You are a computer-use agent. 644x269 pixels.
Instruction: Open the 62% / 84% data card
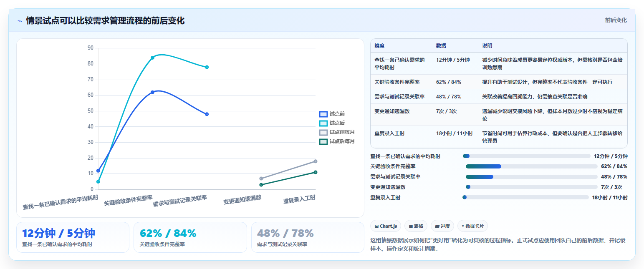point(190,237)
